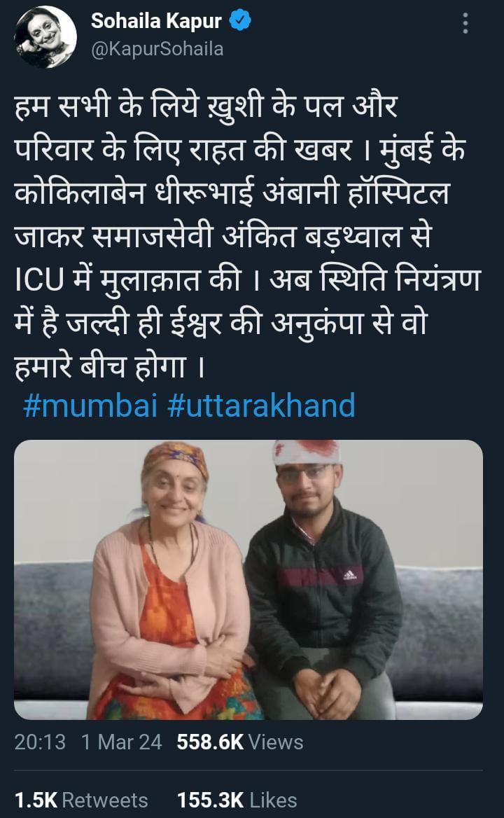Click the Adidas logo on the jacket
This screenshot has width=504, height=818.
[x=350, y=576]
